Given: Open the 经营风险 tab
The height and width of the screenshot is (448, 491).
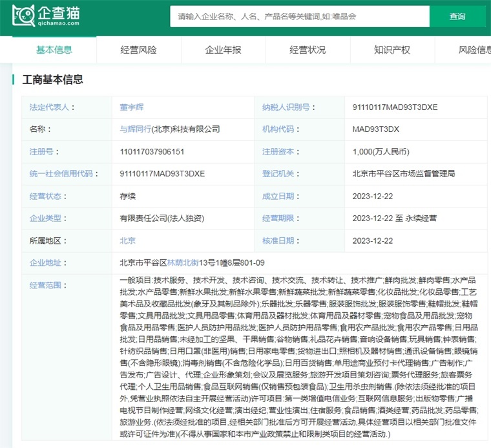Looking at the screenshot, I should [139, 50].
